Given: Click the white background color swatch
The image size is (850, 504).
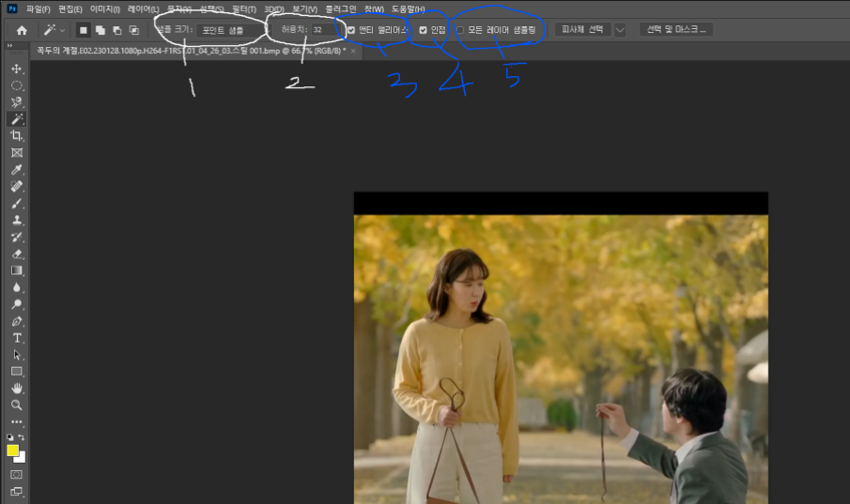Looking at the screenshot, I should (22, 458).
